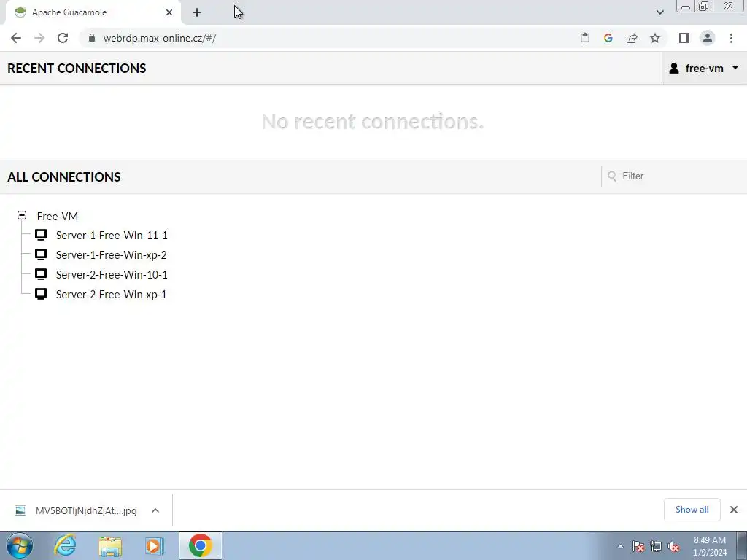Viewport: 747px width, 560px height.
Task: Open Action Center flag icon
Action: (638, 547)
